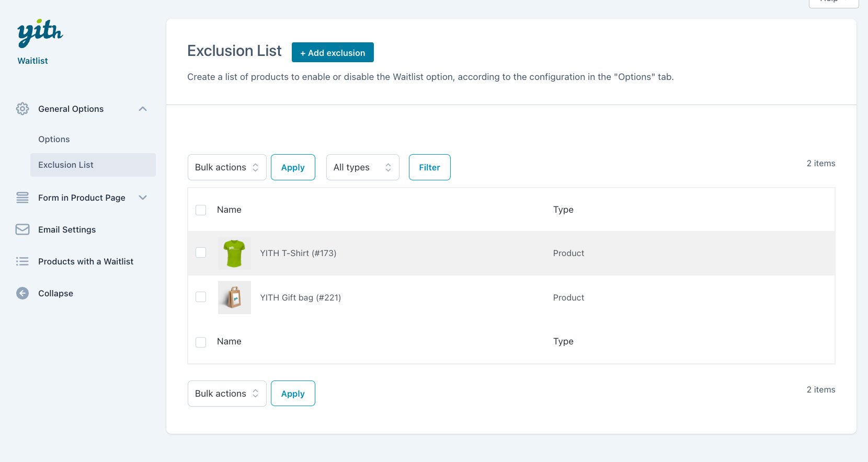
Task: Click the Products with a Waitlist list icon
Action: [x=22, y=261]
